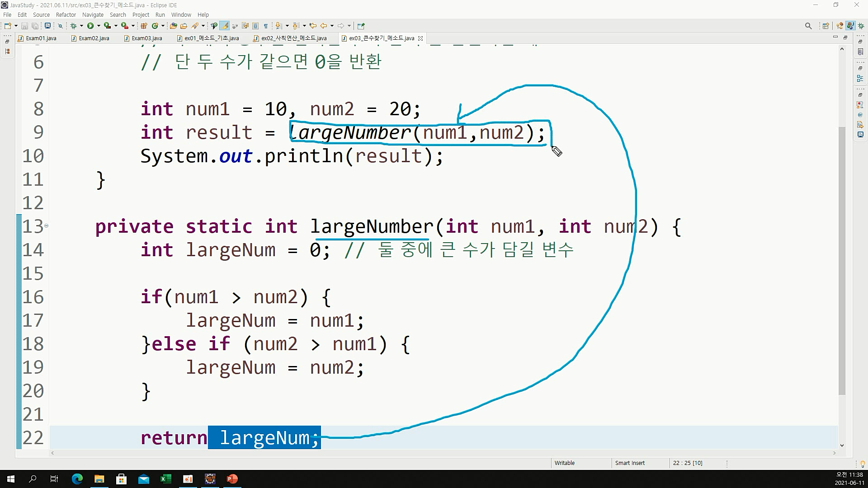Open the Outline view in right trim
The image size is (868, 488).
click(x=860, y=79)
